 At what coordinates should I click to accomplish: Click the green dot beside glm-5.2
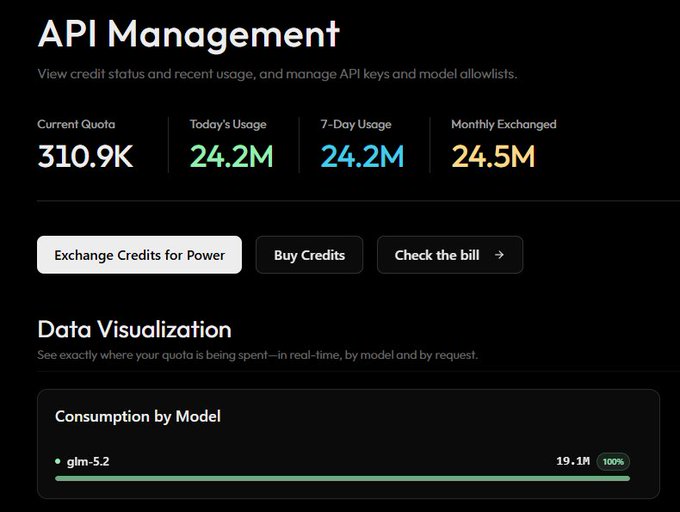tap(58, 461)
